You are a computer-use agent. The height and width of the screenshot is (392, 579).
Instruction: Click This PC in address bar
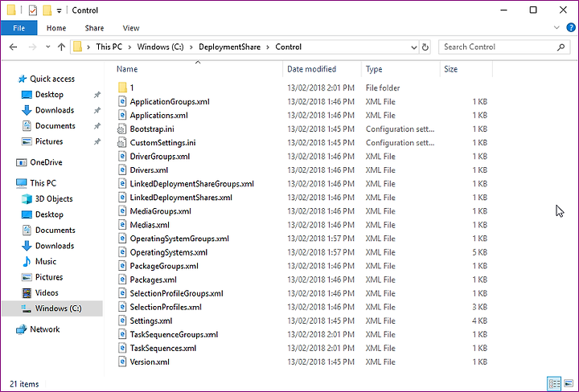coord(109,47)
